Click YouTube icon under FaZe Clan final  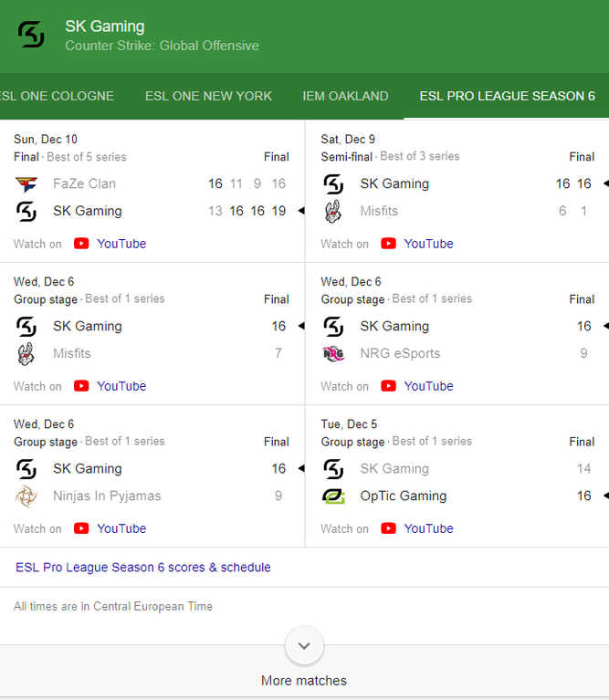pos(81,244)
